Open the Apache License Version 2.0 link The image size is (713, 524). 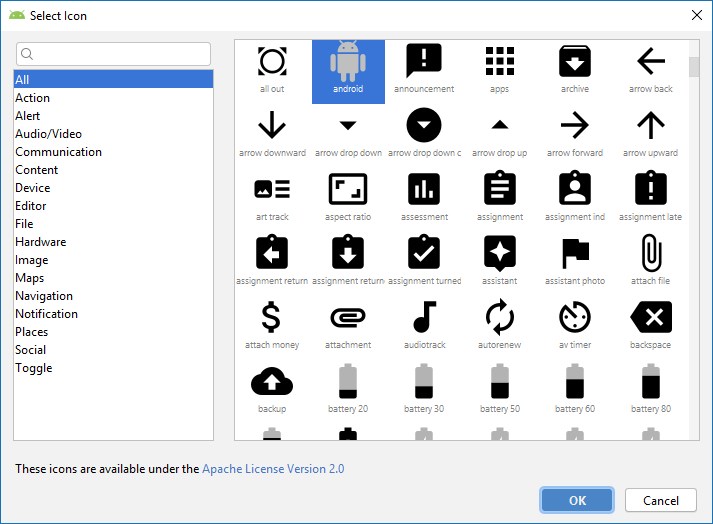273,469
